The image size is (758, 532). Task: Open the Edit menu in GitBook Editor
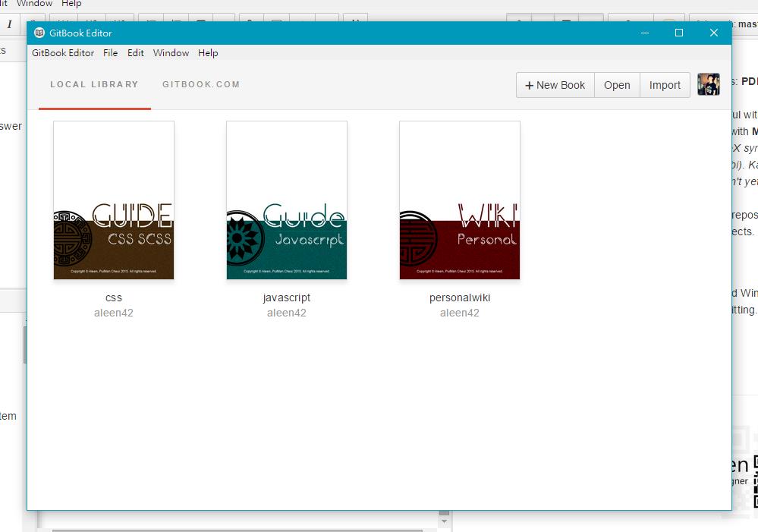135,52
